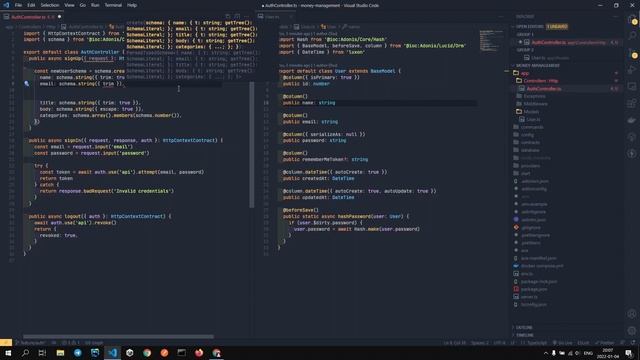Open server.ts in file tree

click(529, 297)
